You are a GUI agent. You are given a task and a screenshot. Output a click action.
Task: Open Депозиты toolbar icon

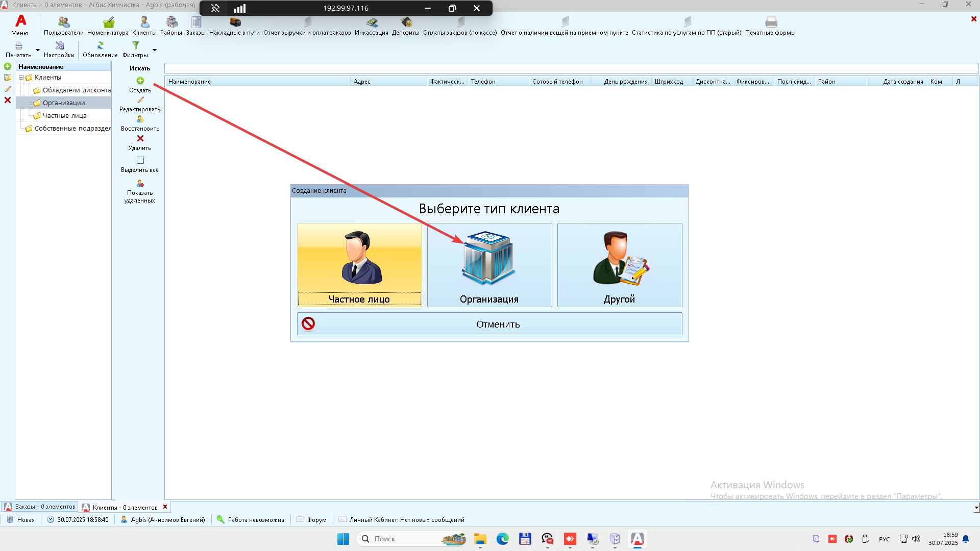click(x=406, y=26)
